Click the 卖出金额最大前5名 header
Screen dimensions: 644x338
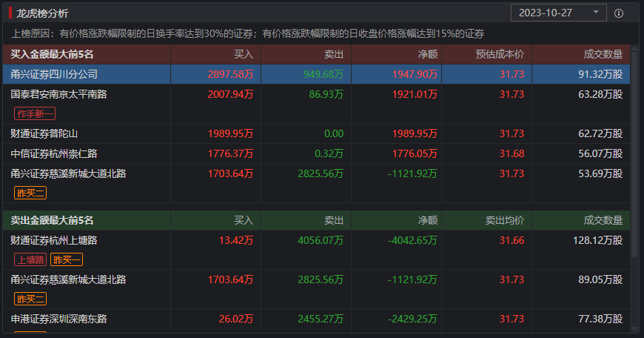52,220
